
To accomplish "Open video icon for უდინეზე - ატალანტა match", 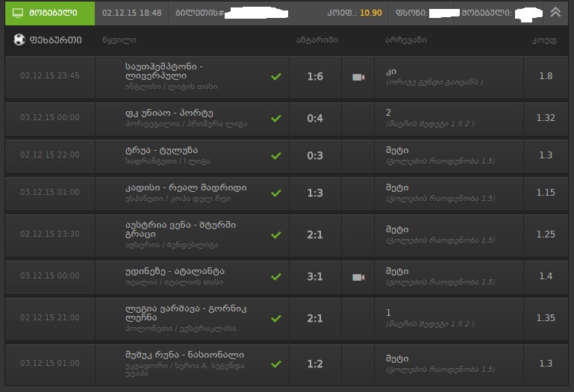I will click(358, 277).
